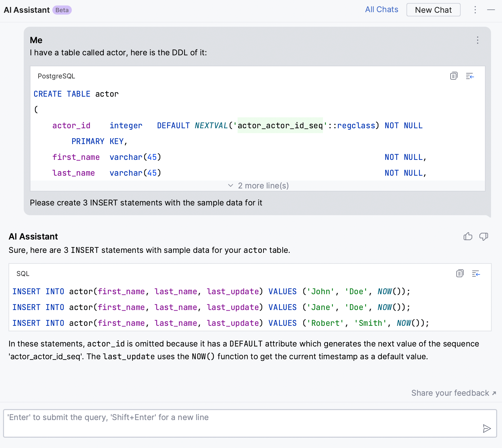The image size is (502, 448).
Task: Open the All Chats list
Action: tap(382, 10)
